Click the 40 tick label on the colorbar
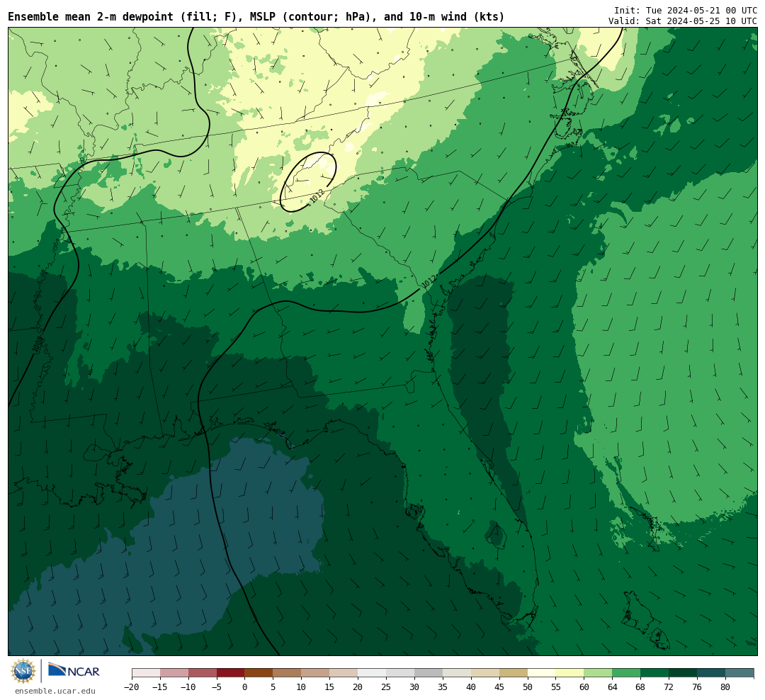Image resolution: width=765 pixels, height=700 pixels. 471,687
